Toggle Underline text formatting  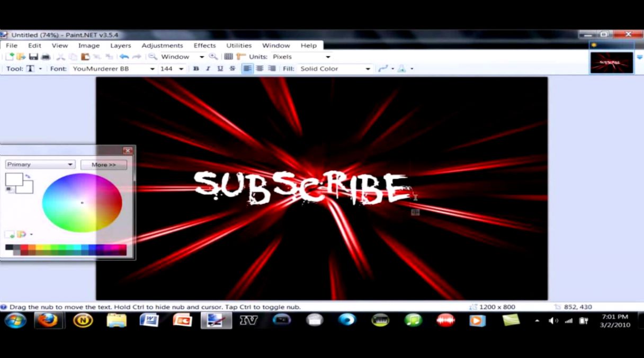click(x=220, y=69)
